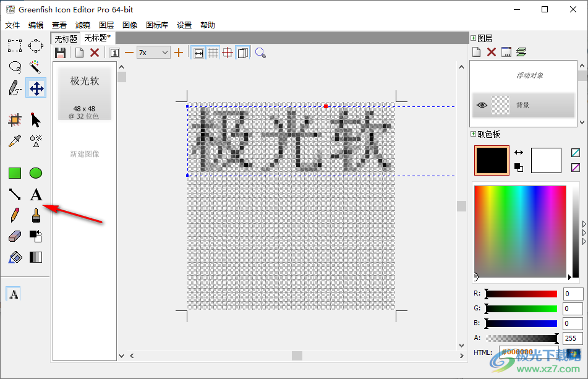Open the 7x zoom level dropdown
This screenshot has height=379, width=588.
click(x=165, y=53)
